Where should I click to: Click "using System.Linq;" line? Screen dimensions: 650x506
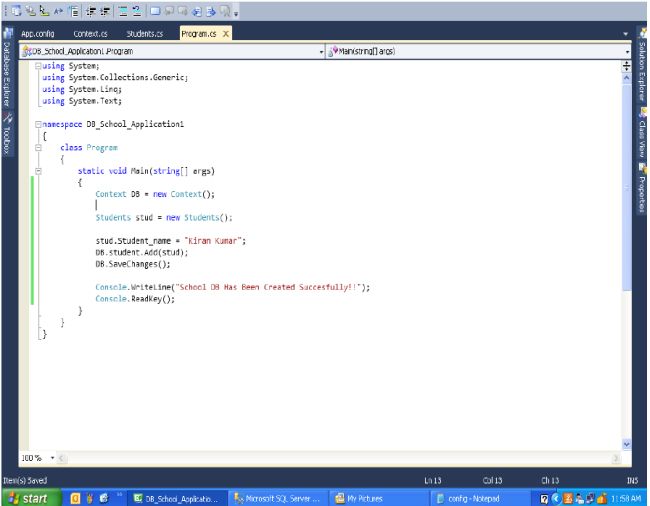[x=82, y=89]
